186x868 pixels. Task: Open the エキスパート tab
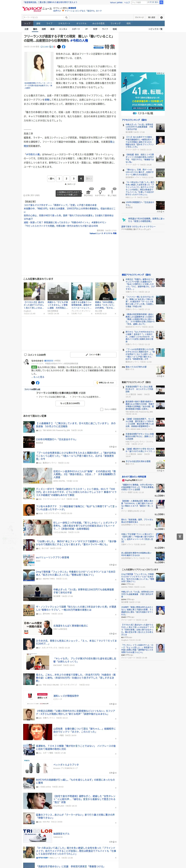click(x=64, y=24)
